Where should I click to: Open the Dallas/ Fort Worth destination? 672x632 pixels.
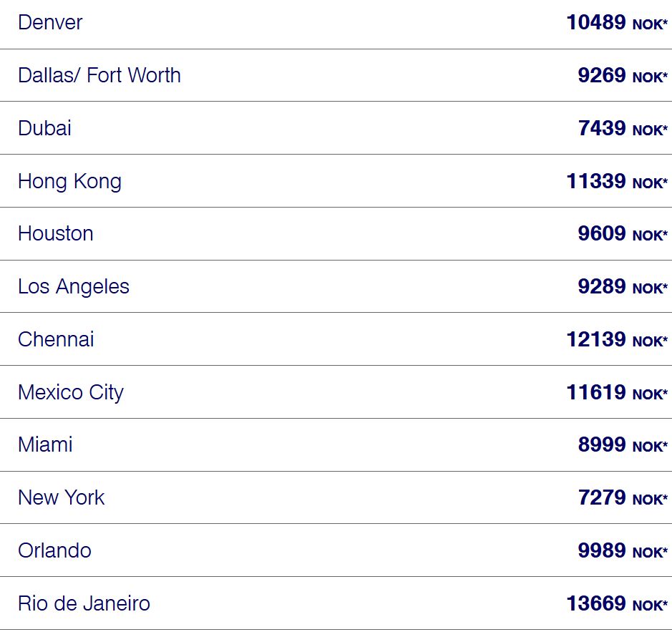click(x=336, y=75)
